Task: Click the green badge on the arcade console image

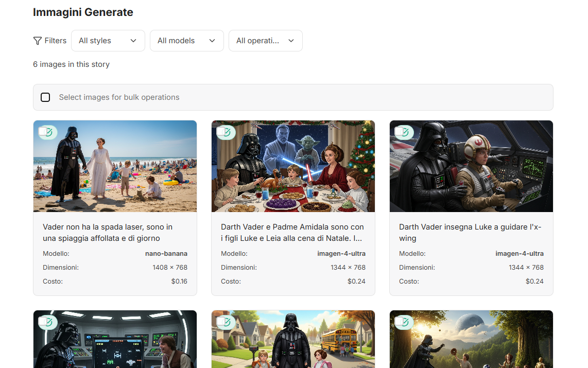Action: (x=49, y=322)
